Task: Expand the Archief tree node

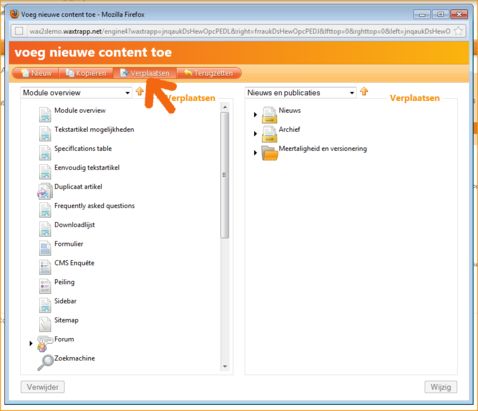Action: 255,134
